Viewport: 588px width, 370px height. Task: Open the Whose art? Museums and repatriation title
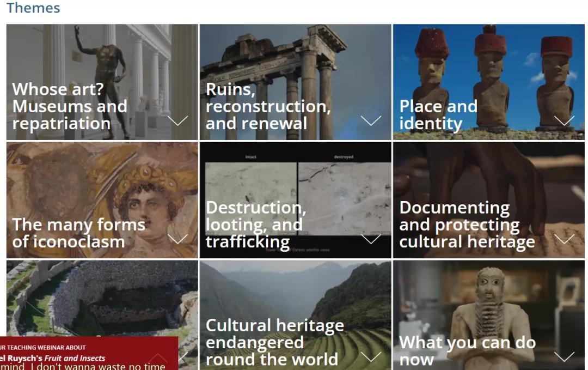tap(70, 106)
